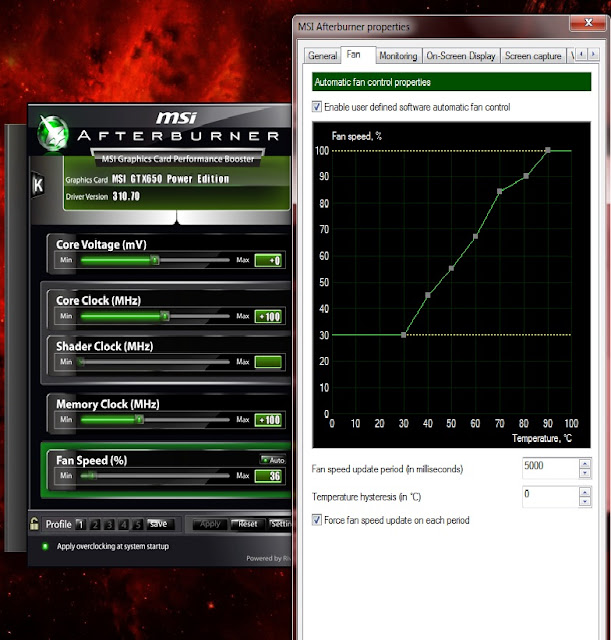
Task: Switch to the Monitoring tab
Action: click(398, 56)
